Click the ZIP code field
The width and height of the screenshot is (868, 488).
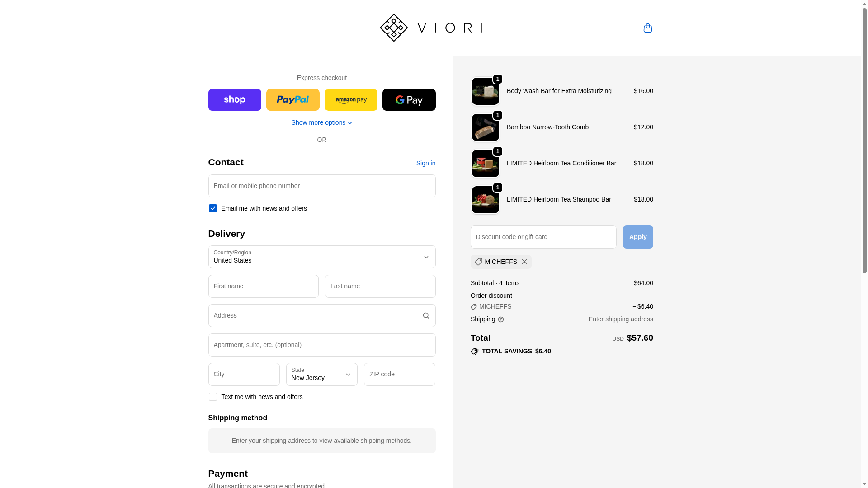pyautogui.click(x=400, y=375)
